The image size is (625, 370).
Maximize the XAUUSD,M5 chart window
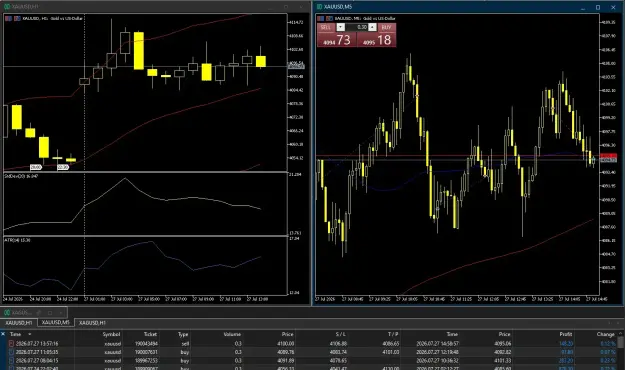pyautogui.click(x=598, y=7)
